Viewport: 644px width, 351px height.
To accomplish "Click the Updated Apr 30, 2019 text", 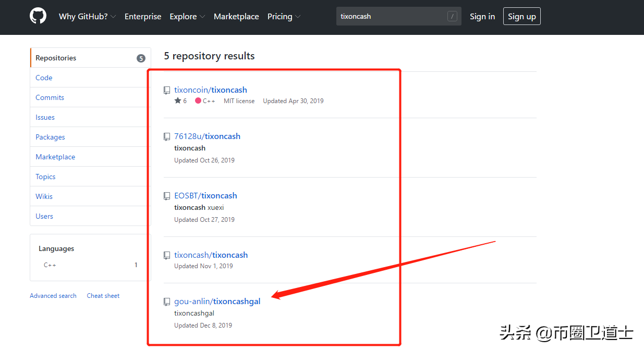I will (x=293, y=101).
